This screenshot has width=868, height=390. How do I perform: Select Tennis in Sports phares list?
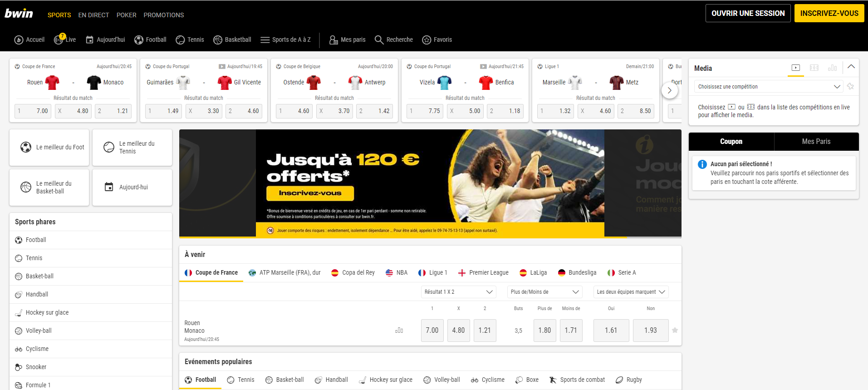[x=91, y=258]
